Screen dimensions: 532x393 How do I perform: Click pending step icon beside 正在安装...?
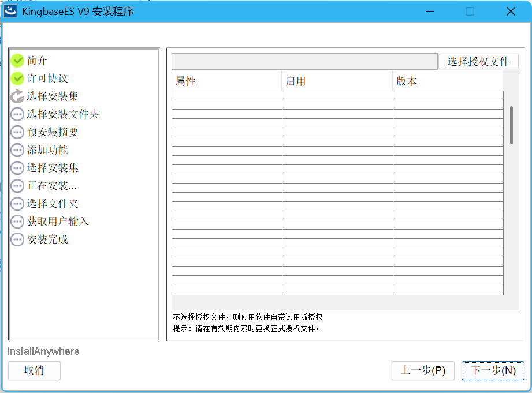tap(17, 186)
